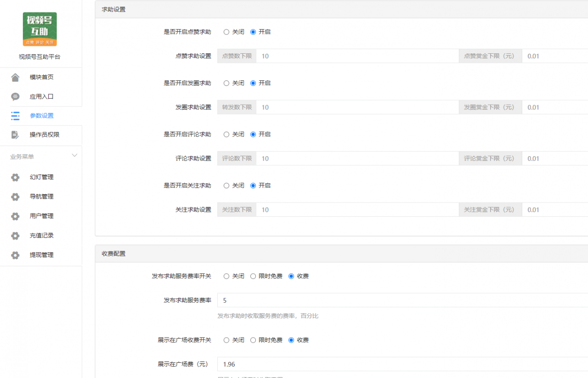This screenshot has width=588, height=378.
Task: Open the 提现管理 menu item
Action: [x=41, y=255]
